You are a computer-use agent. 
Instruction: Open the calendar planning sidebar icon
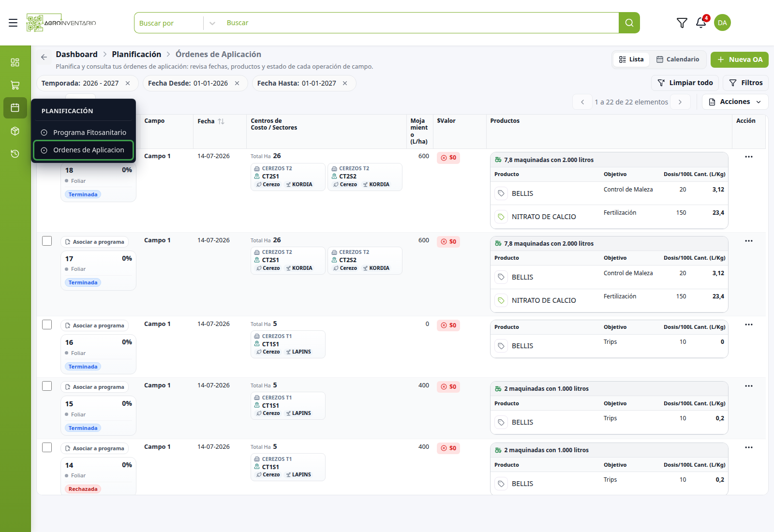pos(15,107)
